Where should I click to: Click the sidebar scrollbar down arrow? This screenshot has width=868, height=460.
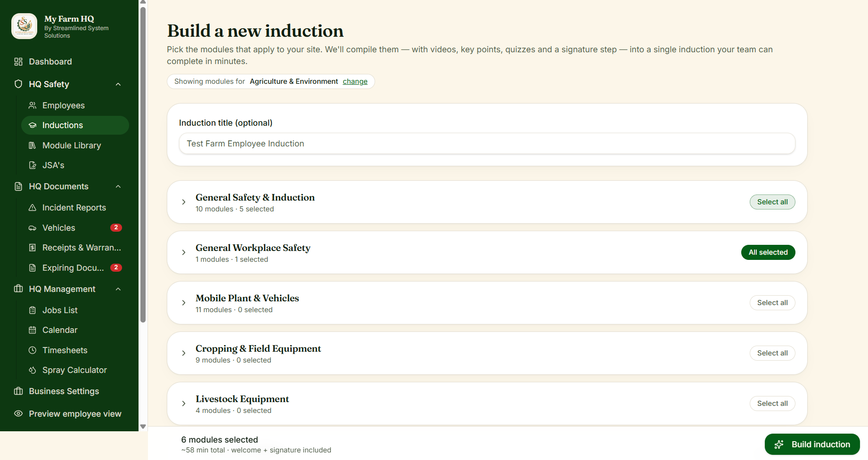pyautogui.click(x=143, y=427)
